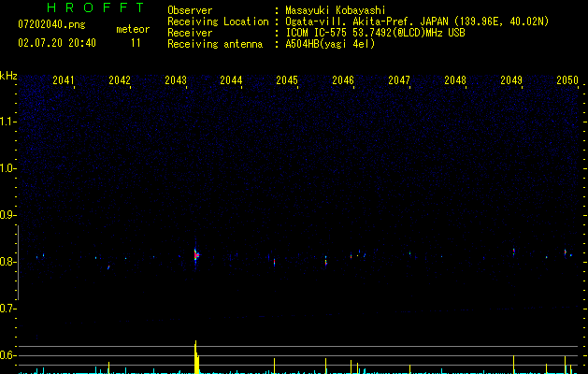Click the timestamp 02.07.20 20:40
Screen dimensions: 588x374
click(x=57, y=43)
